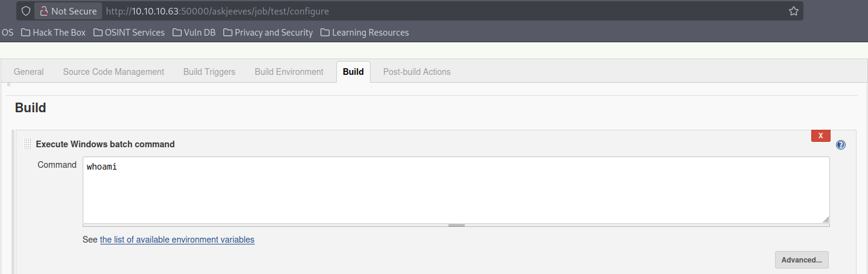Click the Advanced... button
Image resolution: width=868 pixels, height=274 pixels.
tap(801, 260)
